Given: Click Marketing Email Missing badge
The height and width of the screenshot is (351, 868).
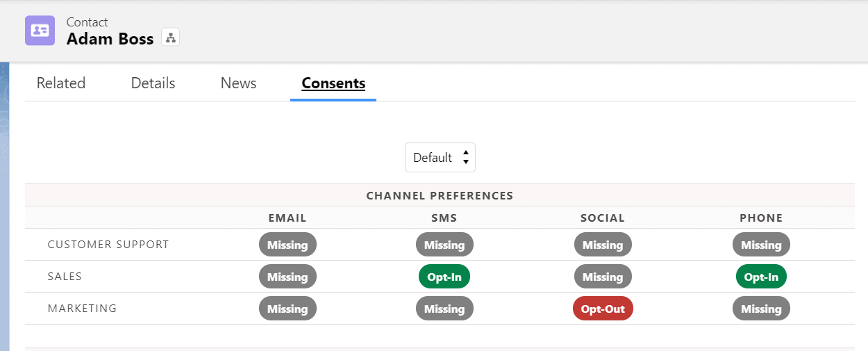Looking at the screenshot, I should pos(287,309).
